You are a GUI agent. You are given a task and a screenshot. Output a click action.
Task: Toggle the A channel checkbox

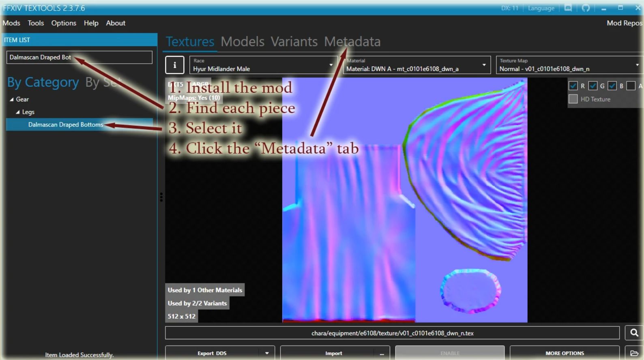(631, 86)
